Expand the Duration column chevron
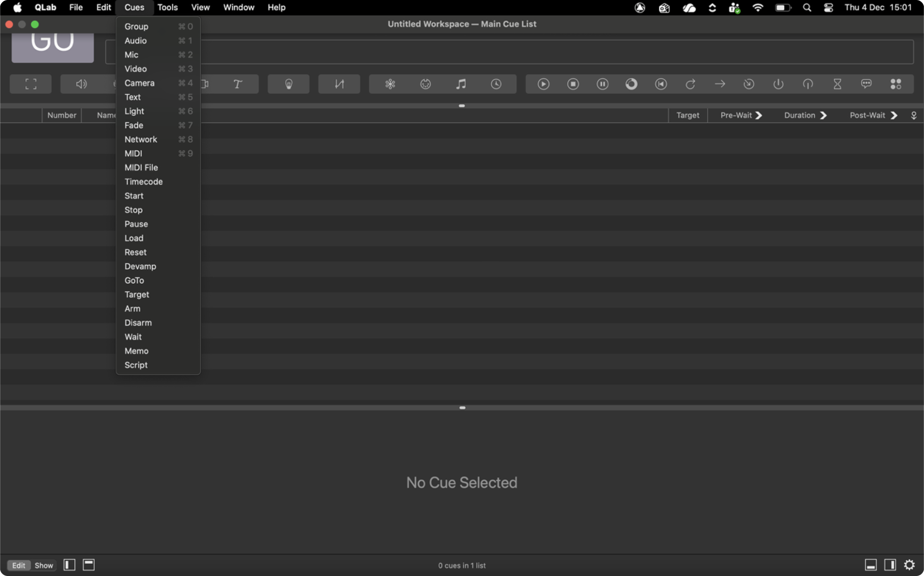Image resolution: width=924 pixels, height=576 pixels. tap(823, 115)
